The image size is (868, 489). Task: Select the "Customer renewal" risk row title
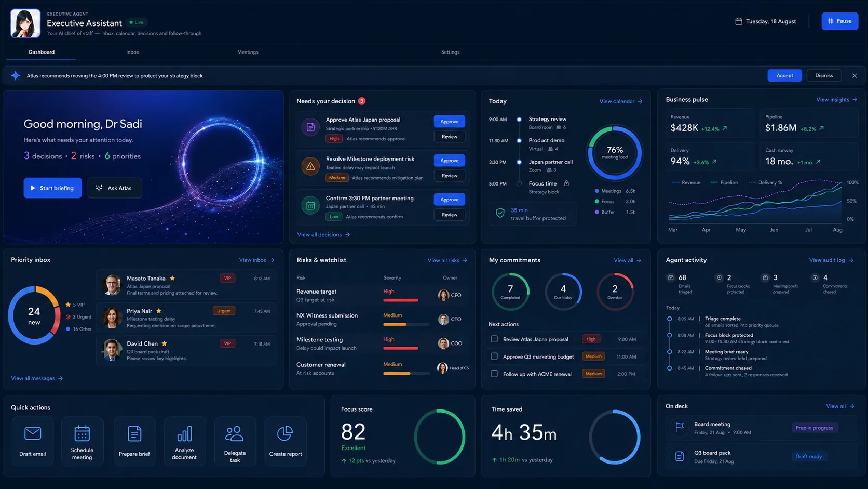tap(321, 365)
